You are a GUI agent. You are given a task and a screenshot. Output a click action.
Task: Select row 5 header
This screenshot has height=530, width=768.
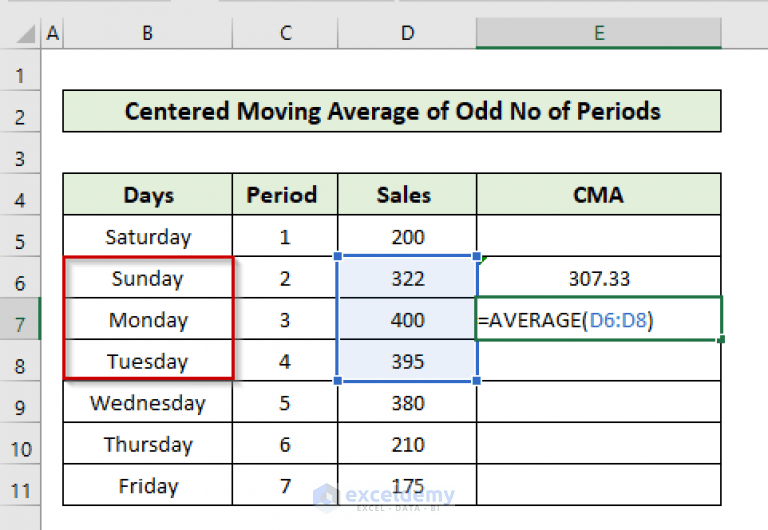click(x=20, y=236)
